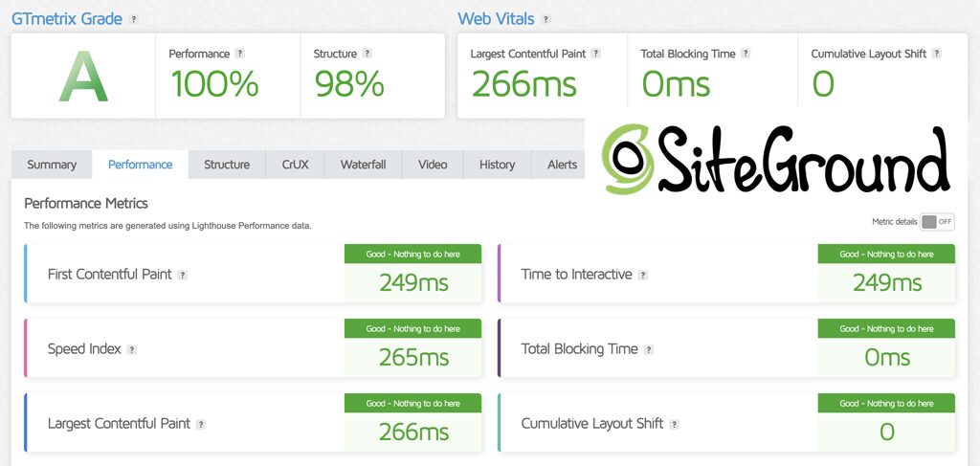Screen dimensions: 980x466
Task: Click help icon next to GTmetrix Grade
Action: tap(133, 19)
